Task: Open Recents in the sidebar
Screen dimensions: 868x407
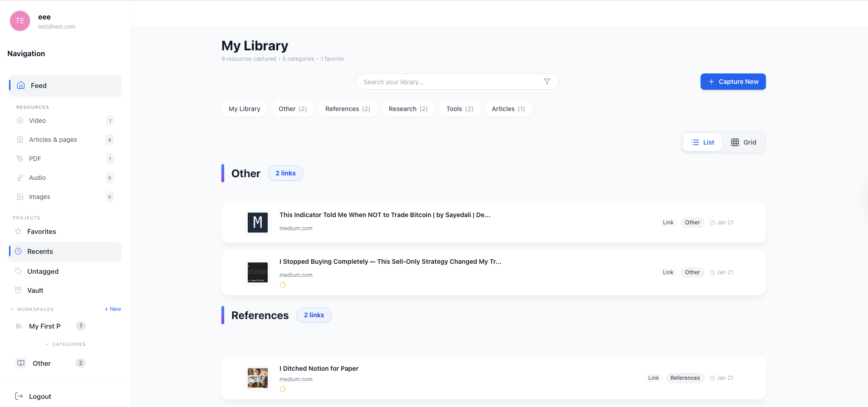Action: tap(65, 251)
